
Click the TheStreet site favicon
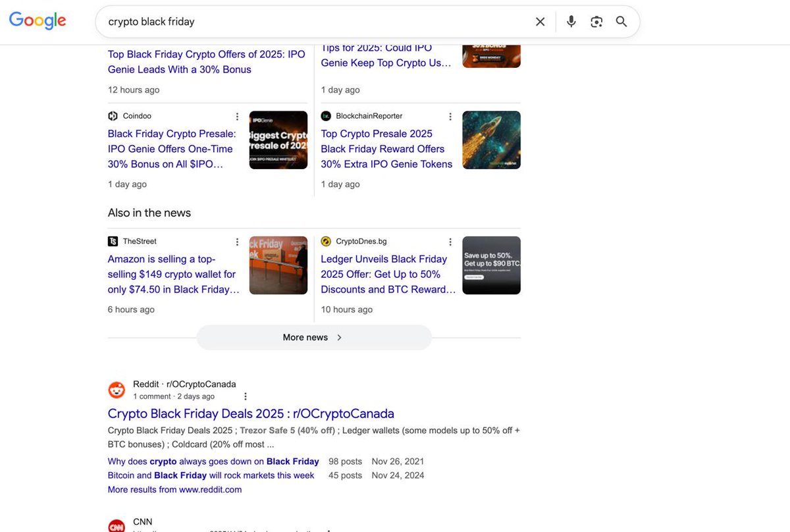click(x=113, y=242)
